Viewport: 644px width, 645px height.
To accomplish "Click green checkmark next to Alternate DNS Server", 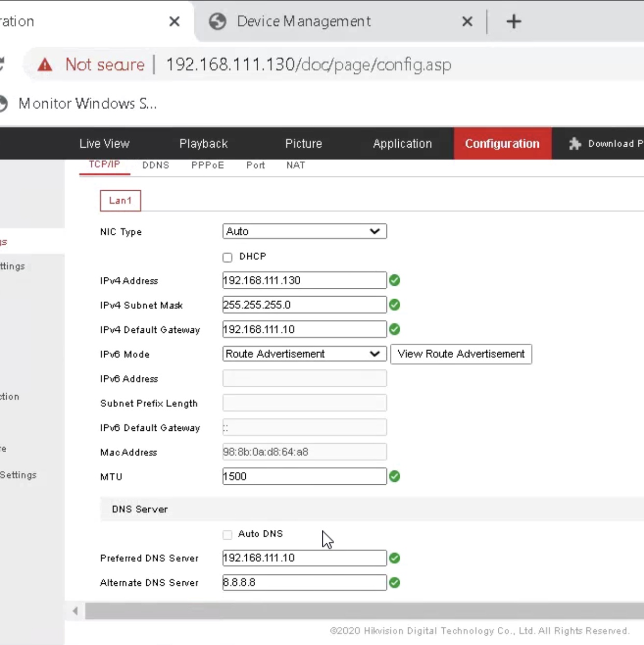I will (x=395, y=583).
